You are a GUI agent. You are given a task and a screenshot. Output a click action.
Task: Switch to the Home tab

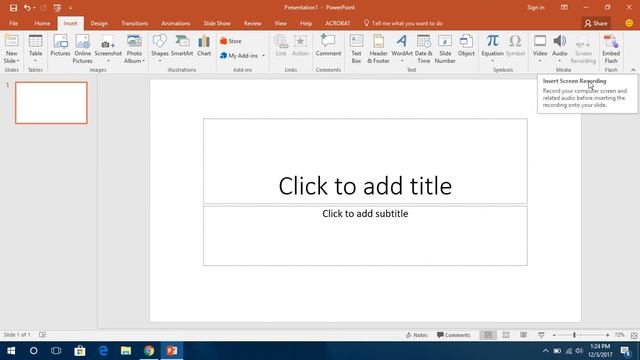point(42,23)
